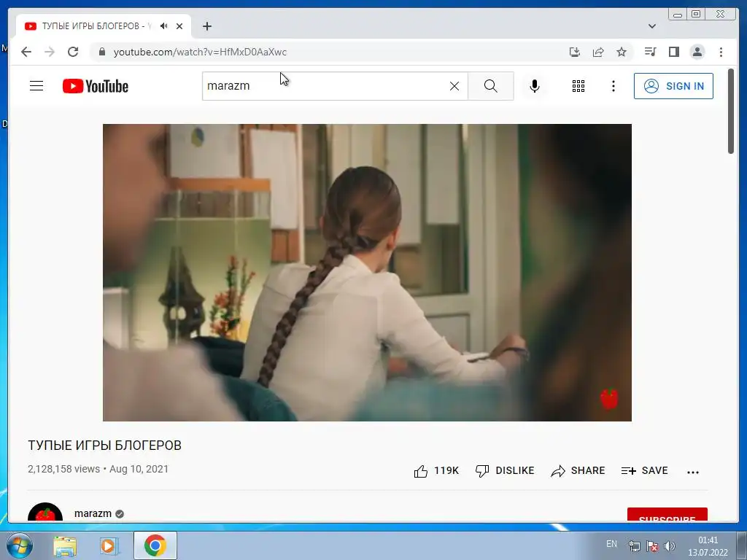
Task: Mute the tab via speaker icon
Action: tap(164, 26)
